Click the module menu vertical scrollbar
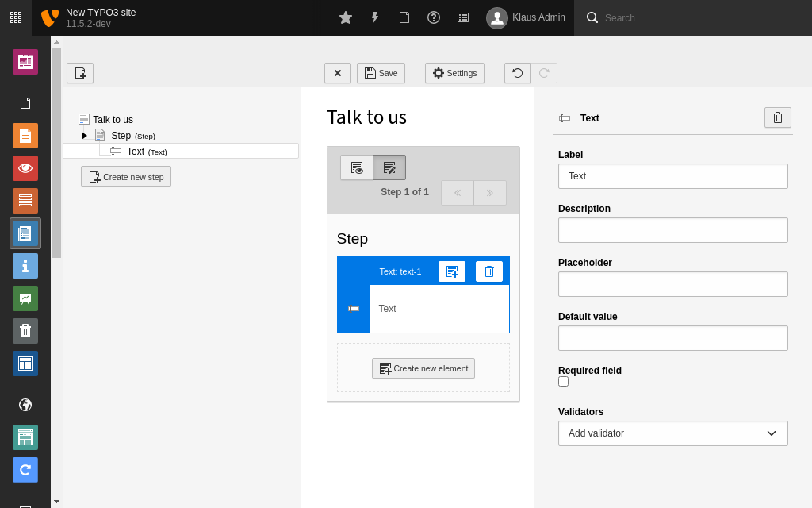Viewport: 812px width, 508px height. coord(56,151)
